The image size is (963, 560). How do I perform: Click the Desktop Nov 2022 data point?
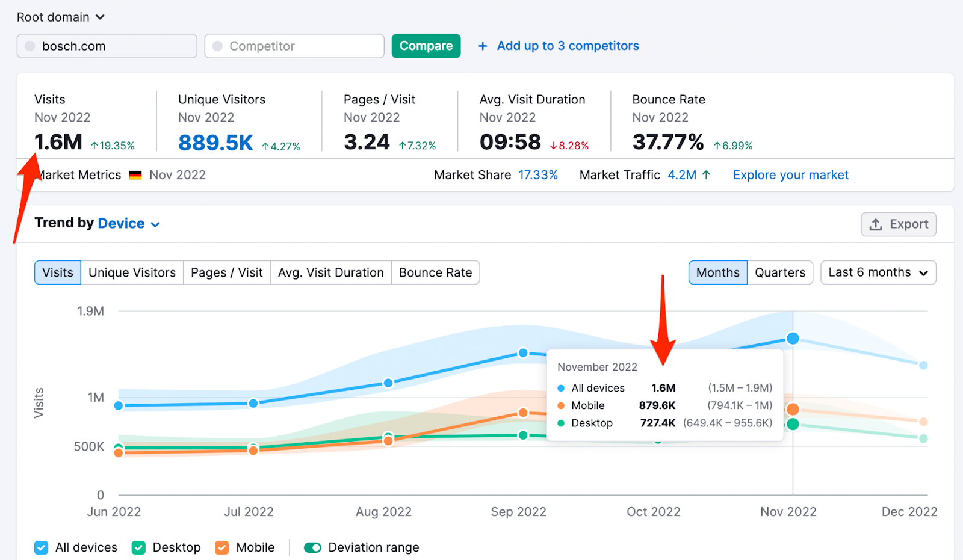793,424
